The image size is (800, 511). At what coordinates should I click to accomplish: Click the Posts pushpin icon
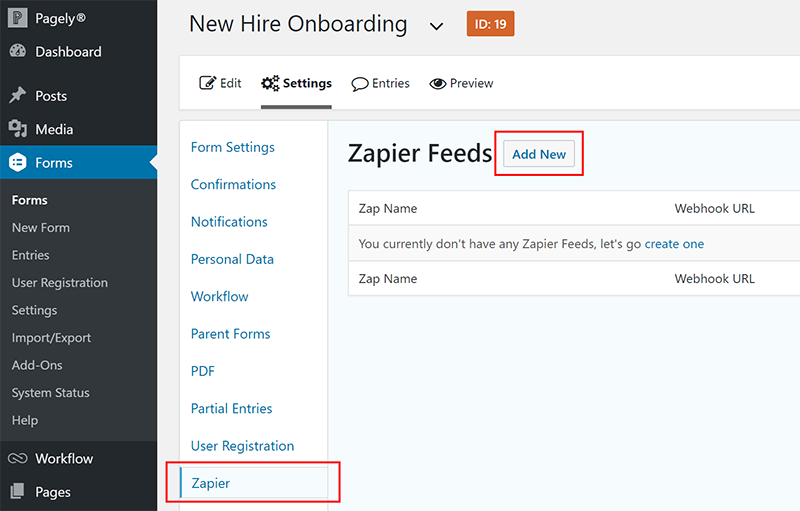coord(17,95)
